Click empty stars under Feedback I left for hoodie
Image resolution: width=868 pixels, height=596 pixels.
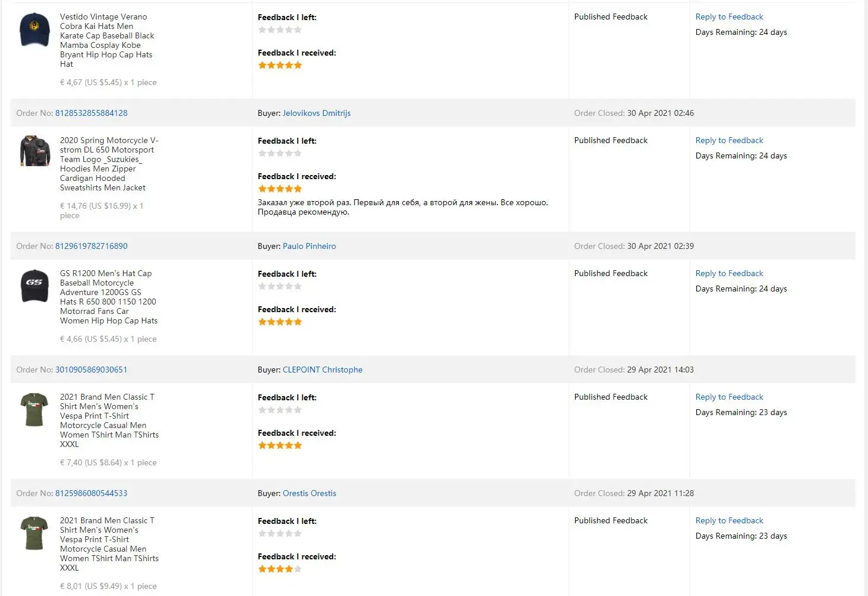coord(280,153)
